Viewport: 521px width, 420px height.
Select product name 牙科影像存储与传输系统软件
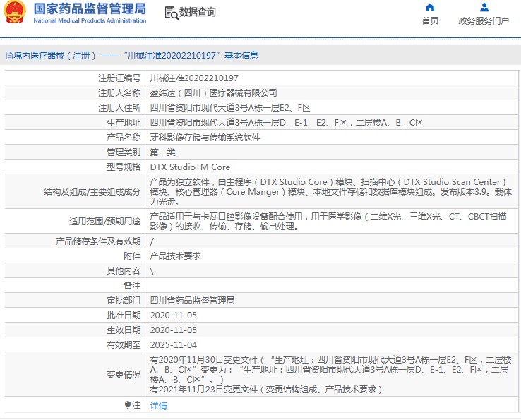click(x=205, y=138)
